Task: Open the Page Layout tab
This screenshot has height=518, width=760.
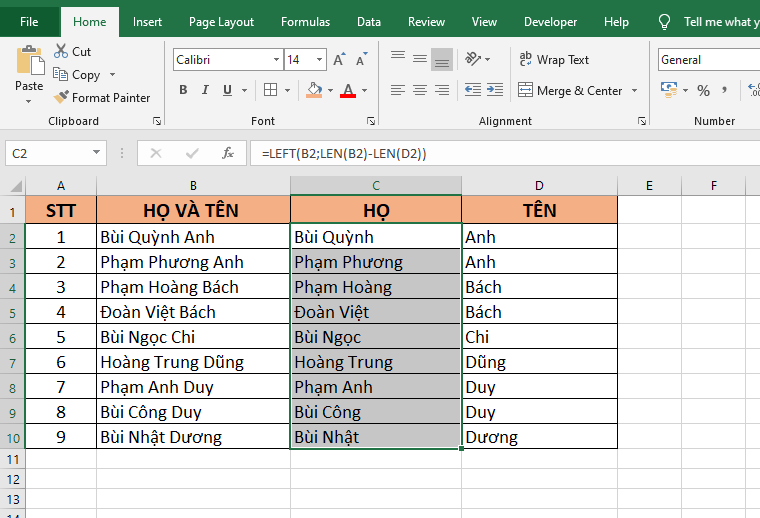Action: coord(221,22)
